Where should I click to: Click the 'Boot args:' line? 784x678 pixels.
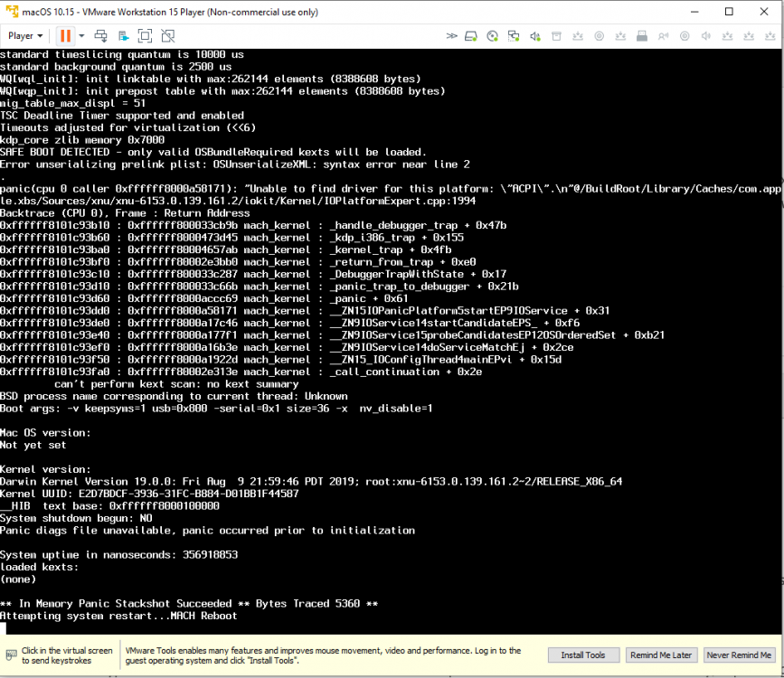[x=216, y=409]
